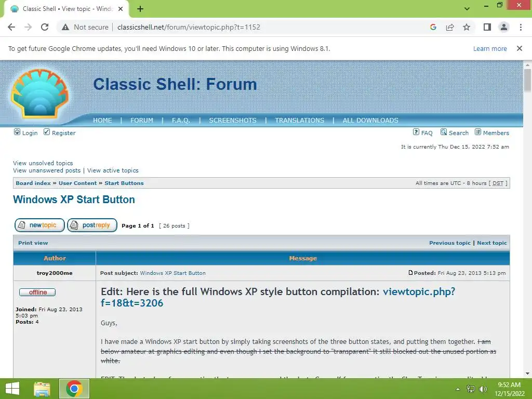Click the Login icon
532x399 pixels.
point(17,132)
